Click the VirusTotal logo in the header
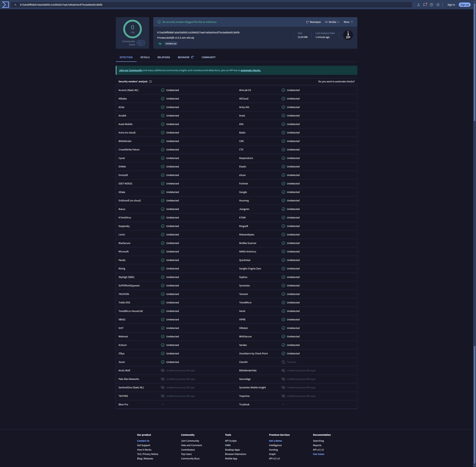Image resolution: width=476 pixels, height=467 pixels. (x=5, y=5)
